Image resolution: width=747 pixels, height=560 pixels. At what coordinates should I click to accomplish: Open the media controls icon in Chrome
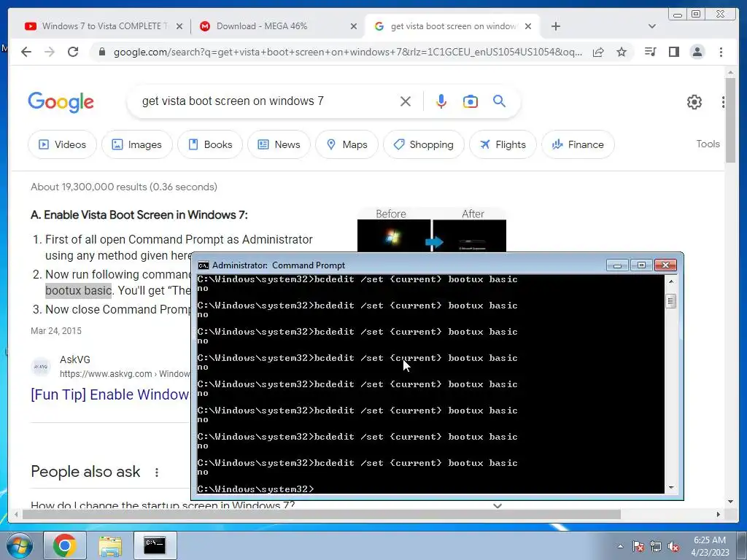[x=650, y=52]
